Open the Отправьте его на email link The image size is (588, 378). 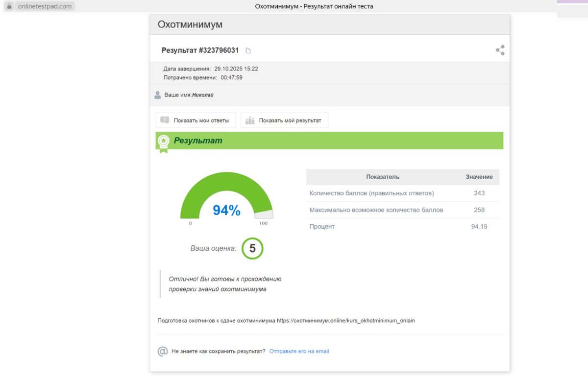coord(299,352)
